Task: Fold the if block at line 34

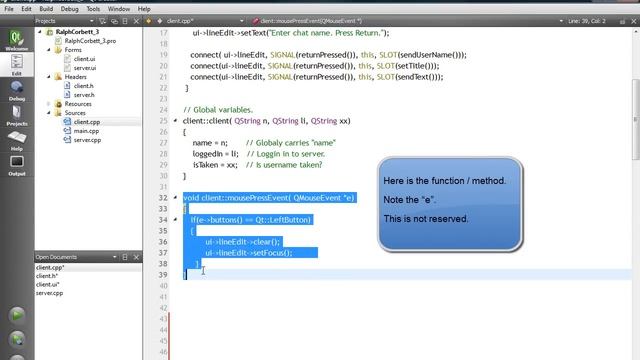Action: click(x=176, y=220)
